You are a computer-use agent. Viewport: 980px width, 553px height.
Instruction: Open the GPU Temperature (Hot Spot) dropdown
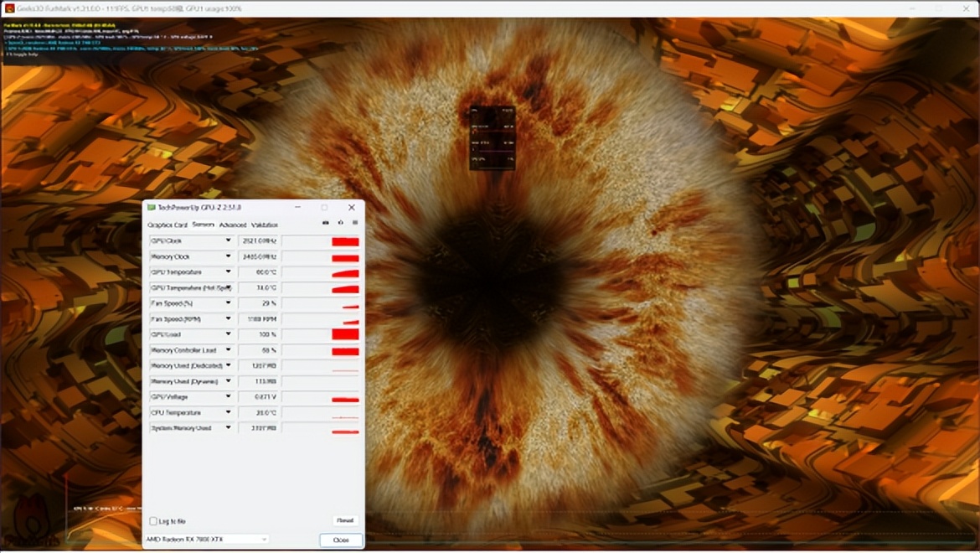tap(228, 287)
